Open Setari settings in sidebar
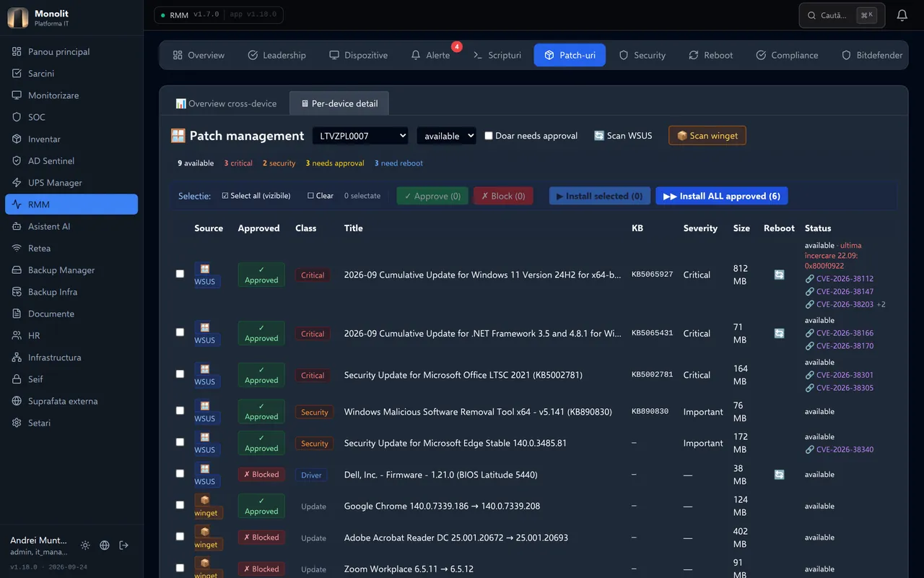Viewport: 924px width, 578px height. [x=71, y=423]
